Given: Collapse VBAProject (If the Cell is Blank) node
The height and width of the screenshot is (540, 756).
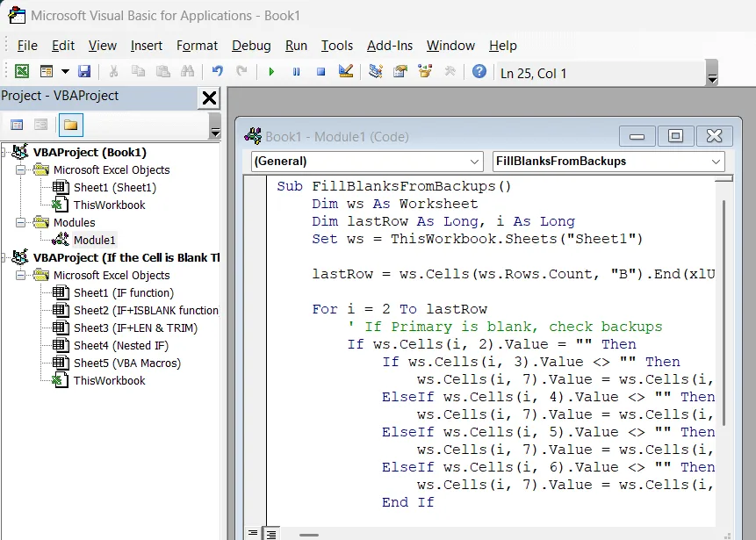Looking at the screenshot, I should click(4, 258).
